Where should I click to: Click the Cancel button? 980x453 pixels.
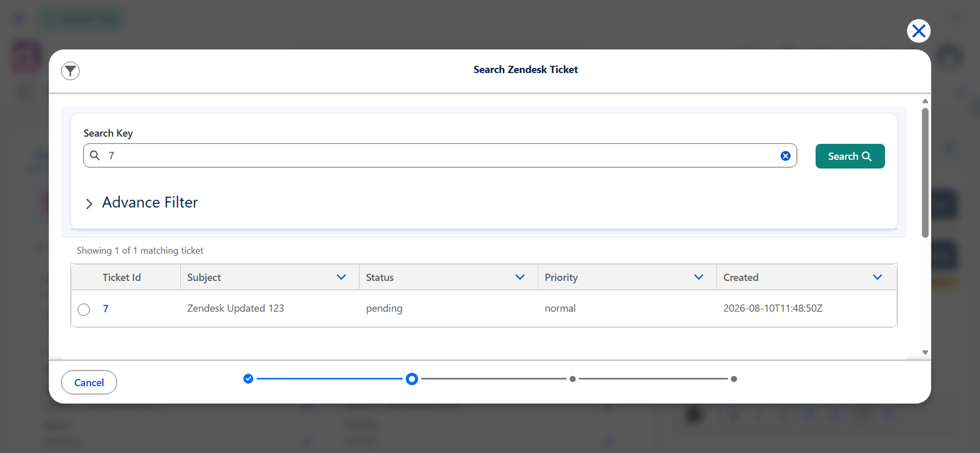(89, 383)
